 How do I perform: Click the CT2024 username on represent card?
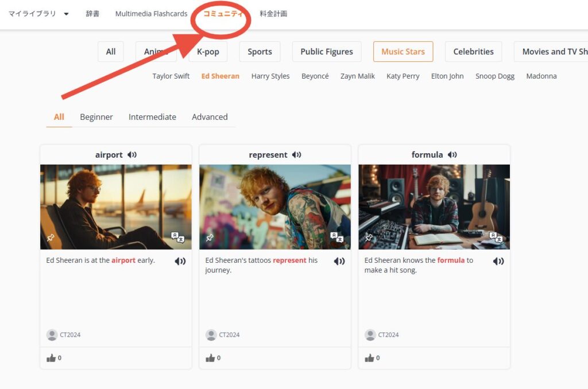[229, 334]
